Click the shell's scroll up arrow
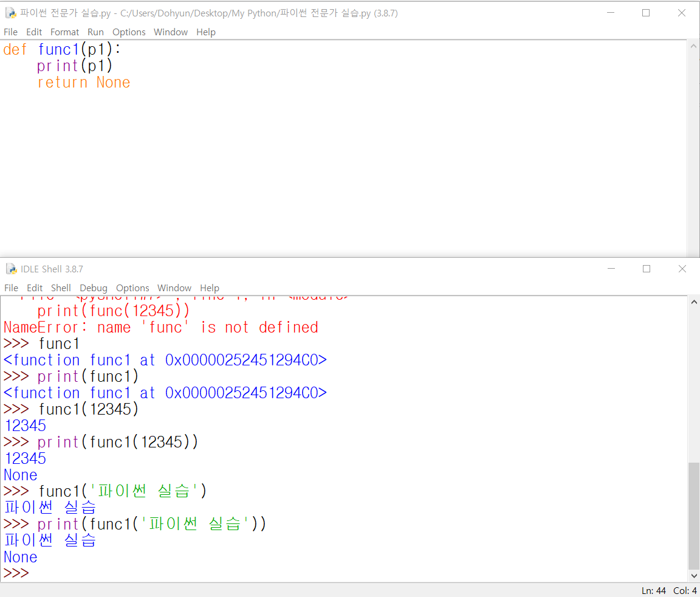 click(694, 302)
